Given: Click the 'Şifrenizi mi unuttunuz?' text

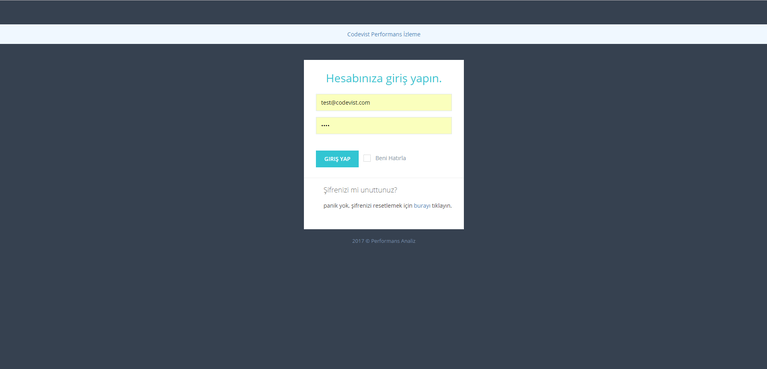Looking at the screenshot, I should tap(360, 190).
